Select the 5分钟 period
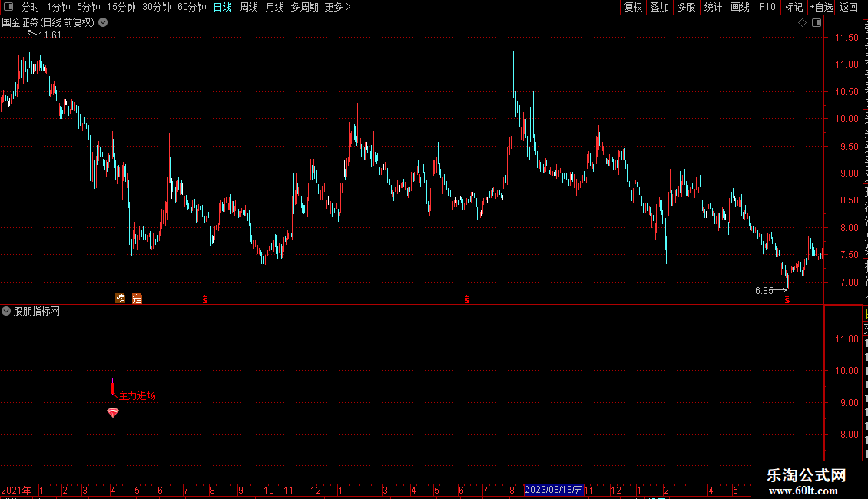 click(x=88, y=7)
